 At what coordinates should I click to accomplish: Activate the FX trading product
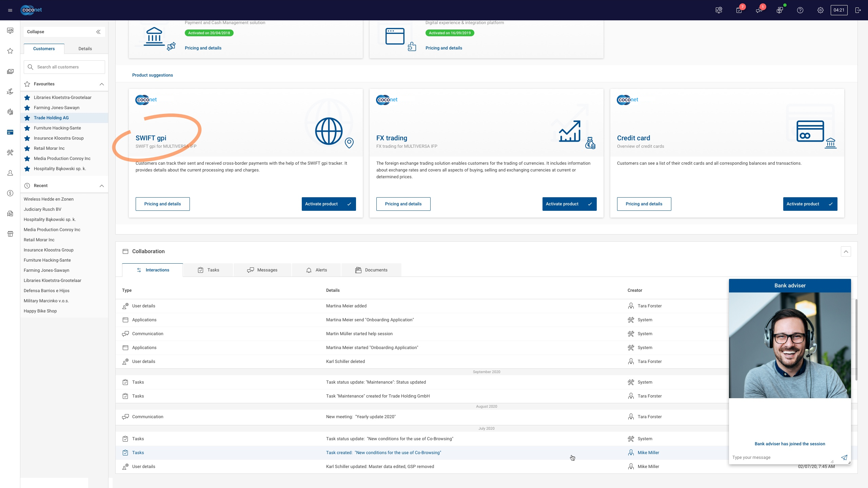tap(570, 204)
